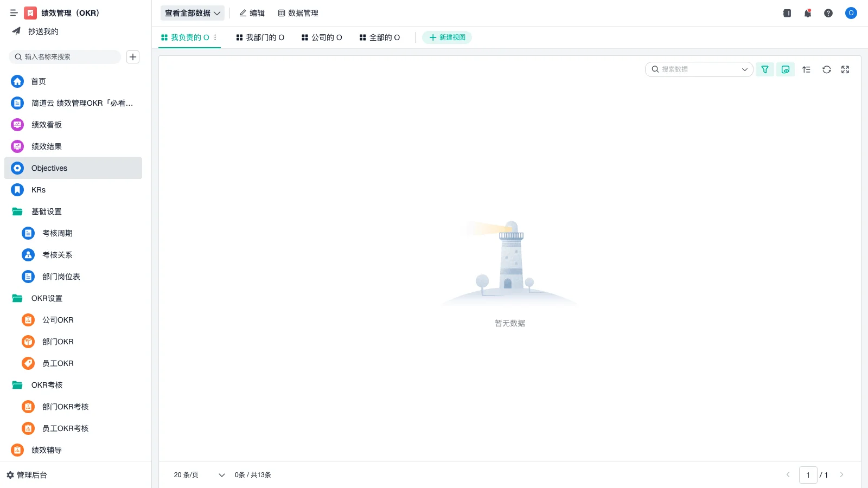This screenshot has width=868, height=488.
Task: Expand the 20条/页 page size dropdown
Action: pos(198,475)
